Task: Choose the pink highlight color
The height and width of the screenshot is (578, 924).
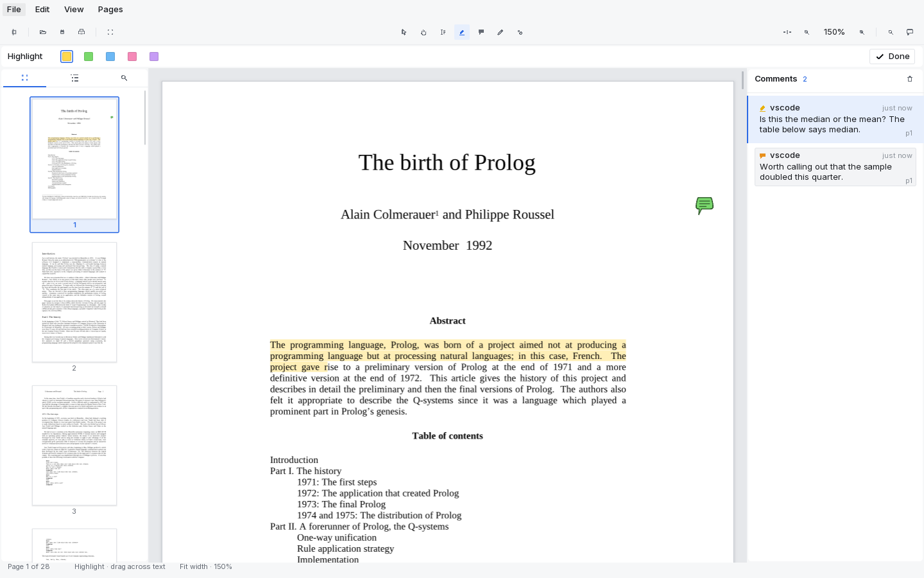Action: click(132, 57)
